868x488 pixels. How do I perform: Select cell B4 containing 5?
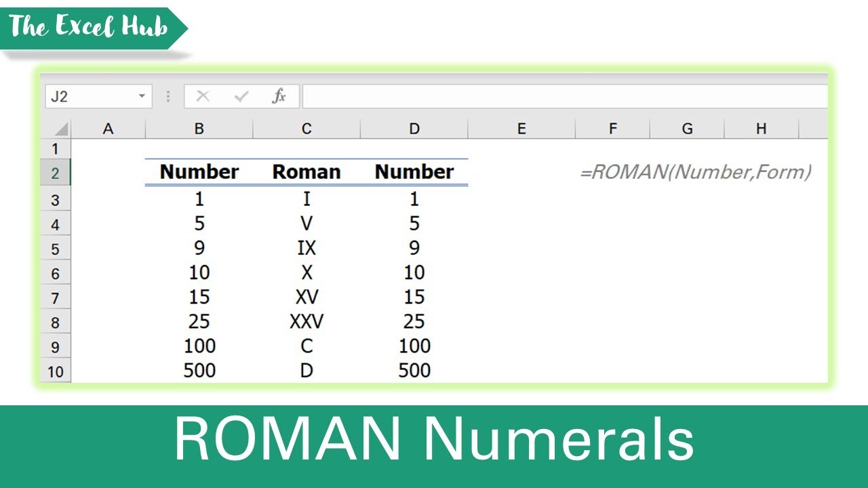pyautogui.click(x=199, y=224)
